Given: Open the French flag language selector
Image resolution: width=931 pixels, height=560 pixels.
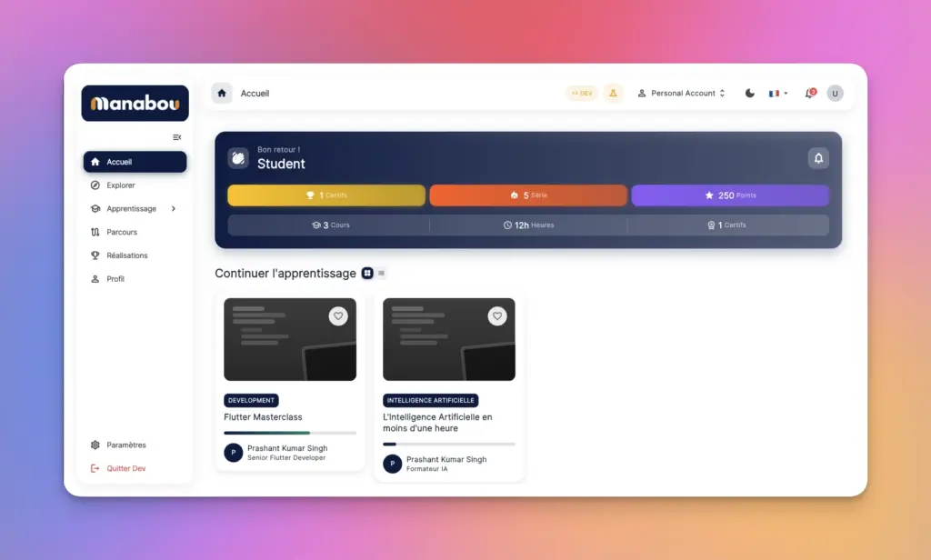Looking at the screenshot, I should pyautogui.click(x=778, y=93).
